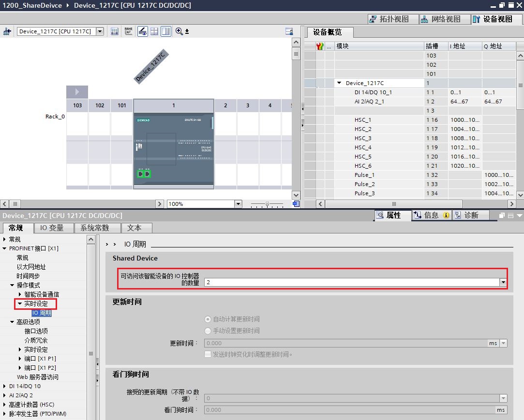
Task: Click the inspector layout icon
Action: click(510, 216)
